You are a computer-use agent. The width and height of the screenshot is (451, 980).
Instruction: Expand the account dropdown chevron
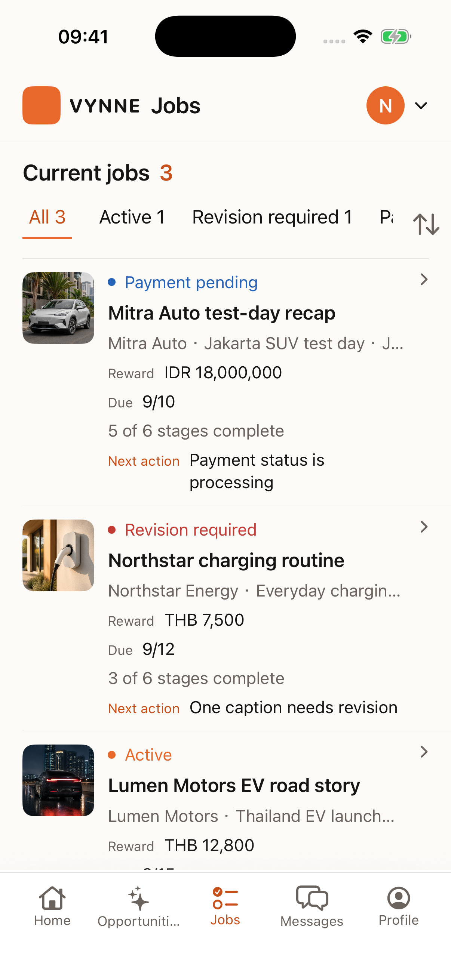[421, 105]
